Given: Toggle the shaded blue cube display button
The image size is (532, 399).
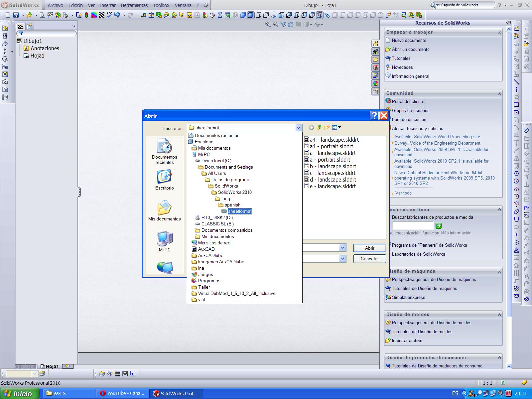Looking at the screenshot, I should coord(243,15).
